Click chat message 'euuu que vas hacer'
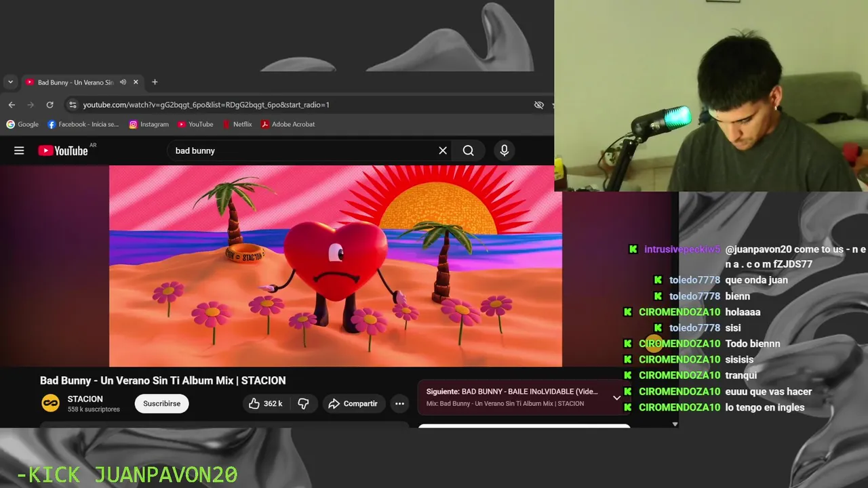Screen dimensions: 868x488 click(x=768, y=391)
